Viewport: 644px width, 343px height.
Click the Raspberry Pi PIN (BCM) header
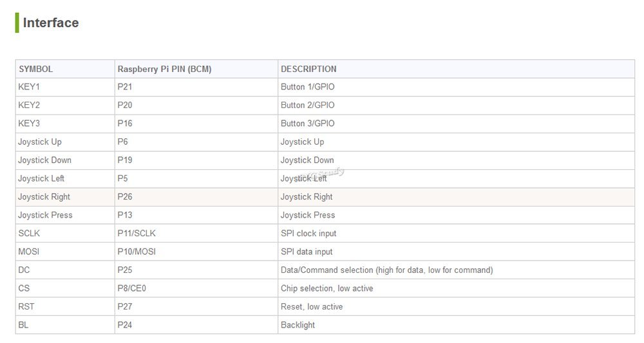tap(164, 69)
